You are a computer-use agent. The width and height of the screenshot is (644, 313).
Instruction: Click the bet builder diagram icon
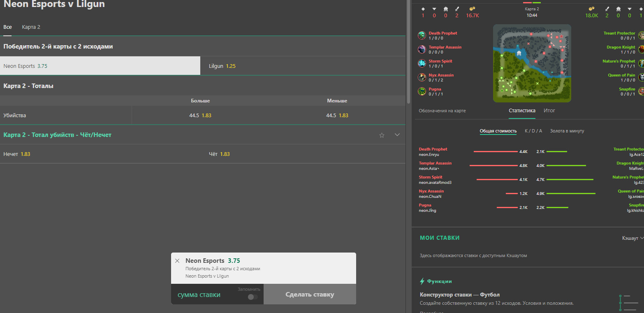pos(628,303)
